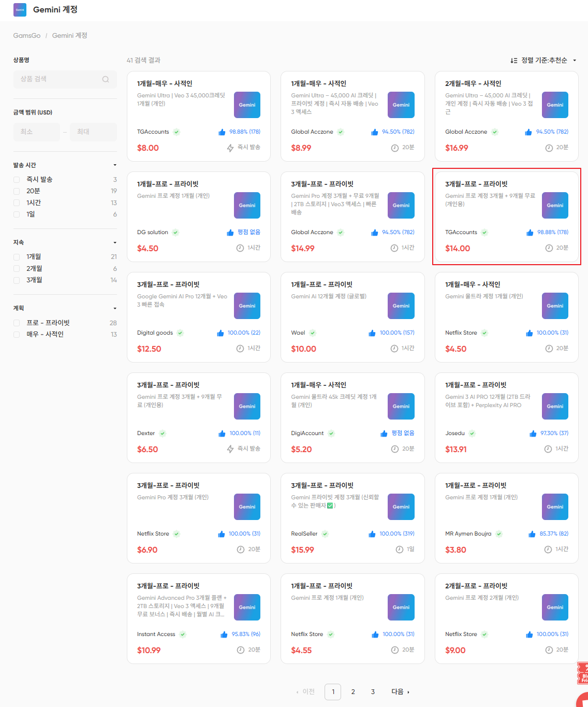Go to page 2 of results
588x707 pixels.
353,692
